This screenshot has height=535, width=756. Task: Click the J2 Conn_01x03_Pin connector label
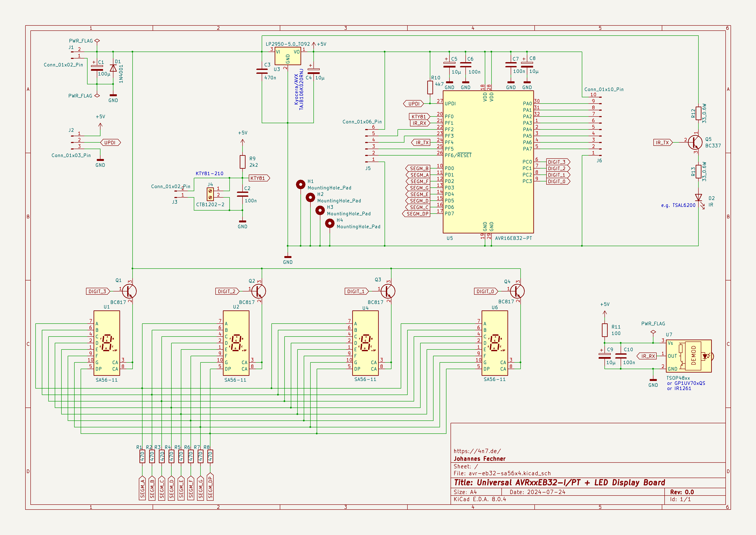[71, 156]
